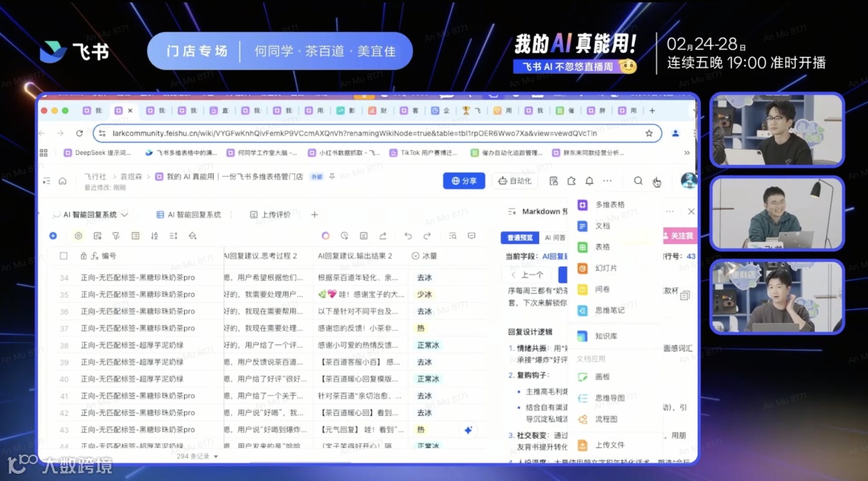The image size is (868, 481).
Task: Open the search magnifier in header
Action: [638, 181]
